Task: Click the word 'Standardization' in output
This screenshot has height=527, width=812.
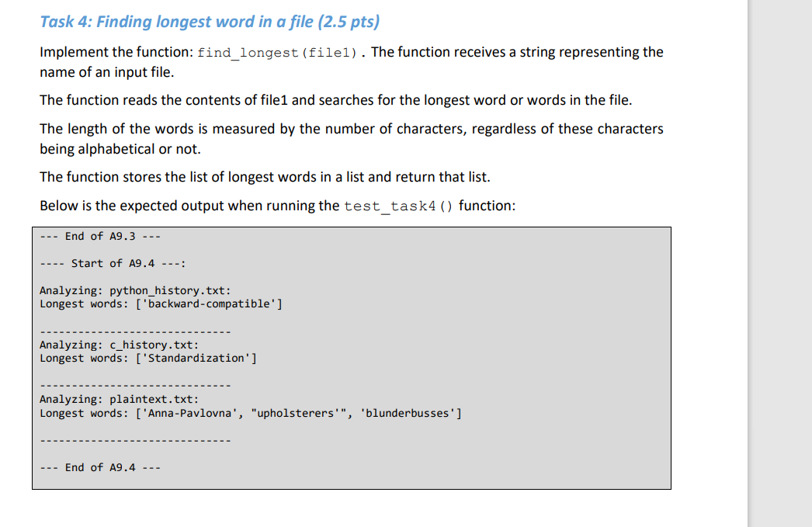Action: tap(196, 359)
